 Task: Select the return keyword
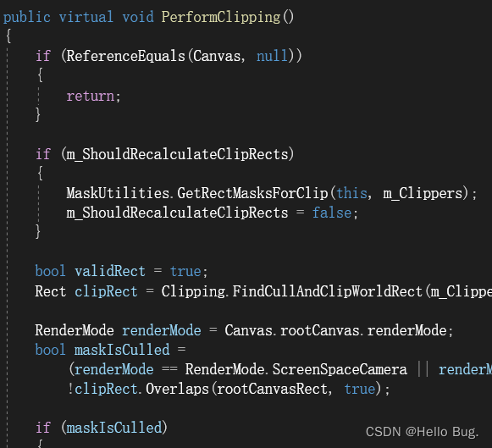[91, 96]
